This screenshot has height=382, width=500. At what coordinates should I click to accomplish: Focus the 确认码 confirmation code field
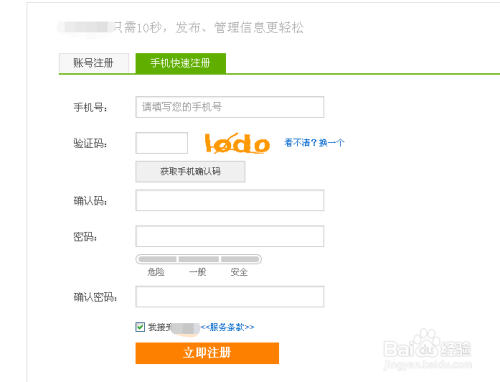pyautogui.click(x=230, y=200)
